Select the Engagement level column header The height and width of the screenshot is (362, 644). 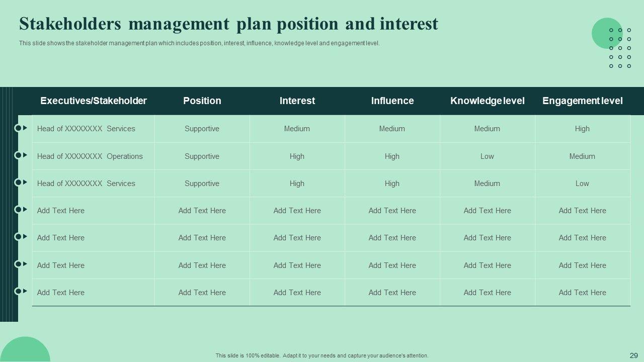click(582, 101)
